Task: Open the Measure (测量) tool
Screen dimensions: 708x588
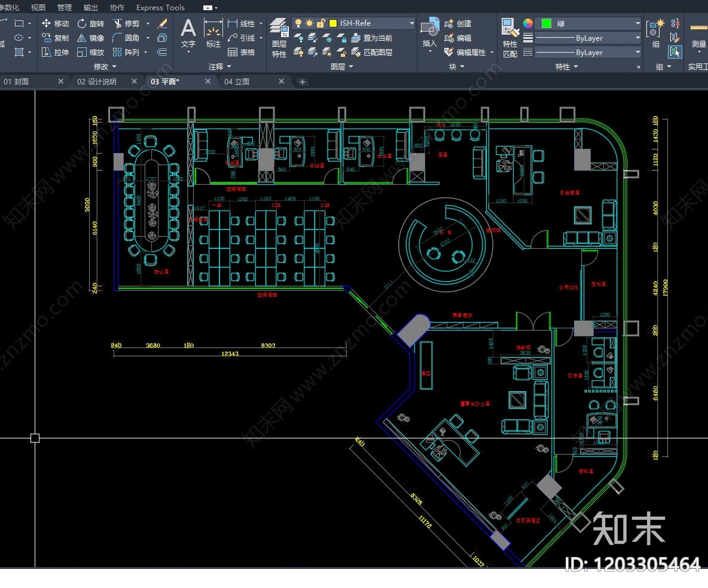Action: pos(698,33)
